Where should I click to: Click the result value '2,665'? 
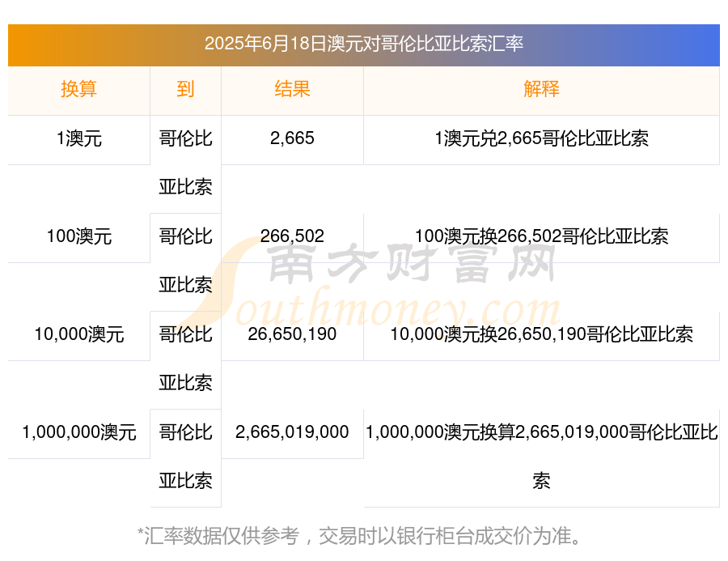pos(292,138)
